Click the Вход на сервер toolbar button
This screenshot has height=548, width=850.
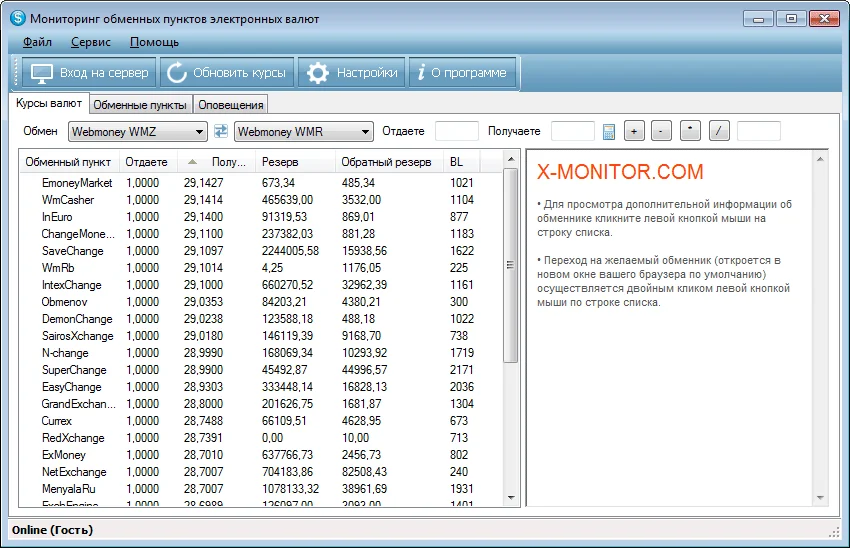pos(87,73)
